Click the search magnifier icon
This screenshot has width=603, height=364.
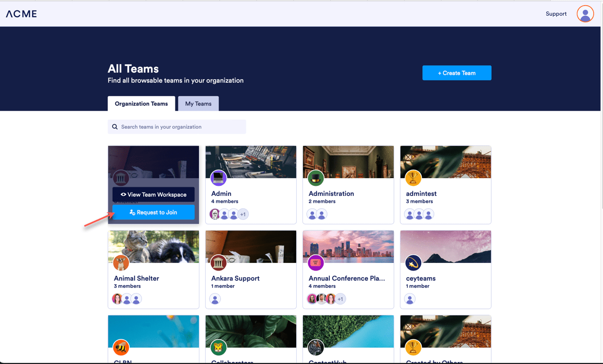point(115,127)
